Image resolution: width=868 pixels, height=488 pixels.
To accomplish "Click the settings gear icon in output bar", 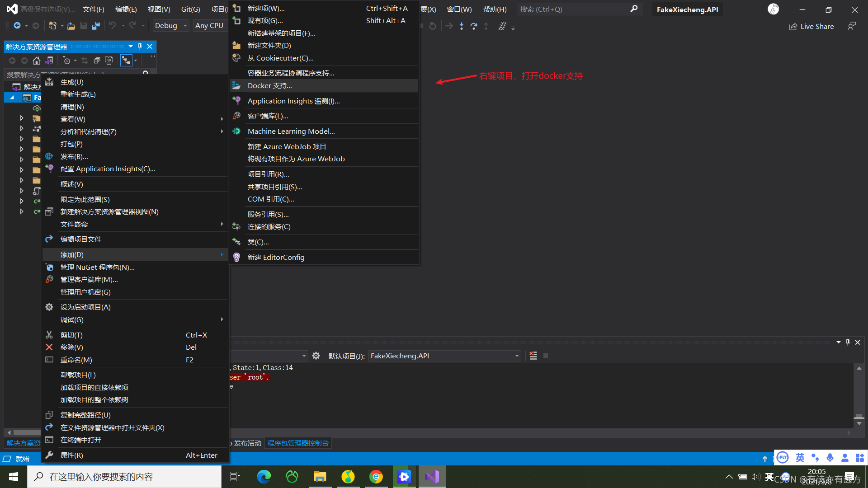I will pos(316,356).
